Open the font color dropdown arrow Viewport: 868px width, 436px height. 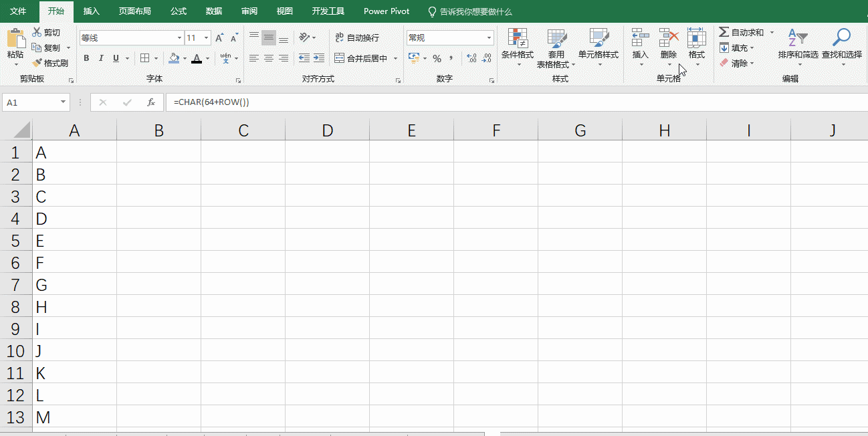click(x=207, y=59)
